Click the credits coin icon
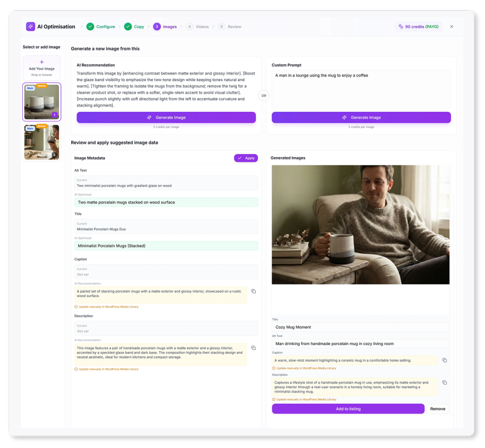Image resolution: width=485 pixels, height=448 pixels. [x=400, y=26]
